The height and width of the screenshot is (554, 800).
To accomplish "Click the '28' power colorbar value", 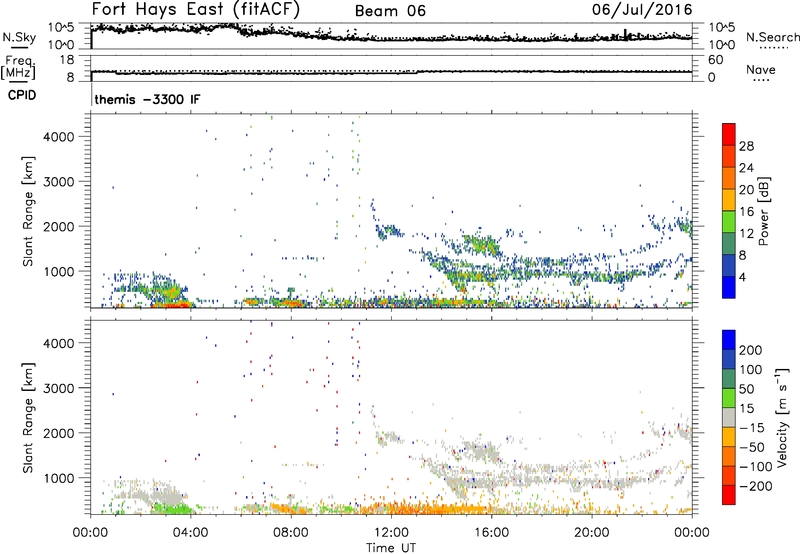I will 746,146.
